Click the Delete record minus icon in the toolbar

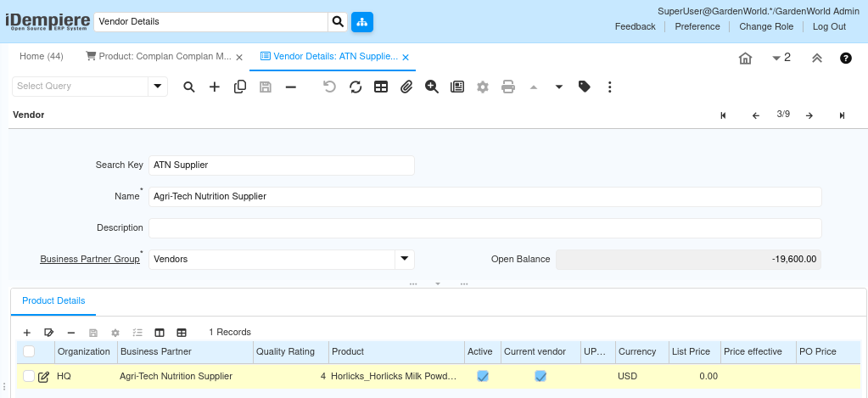290,87
